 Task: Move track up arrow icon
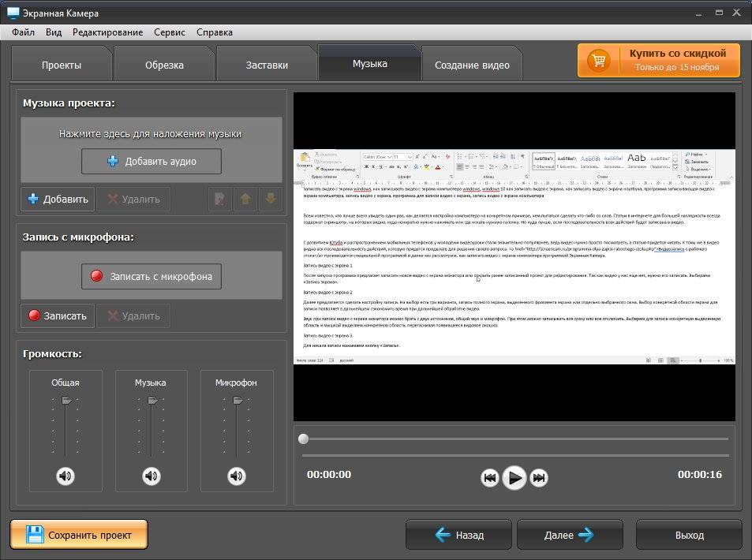[245, 199]
